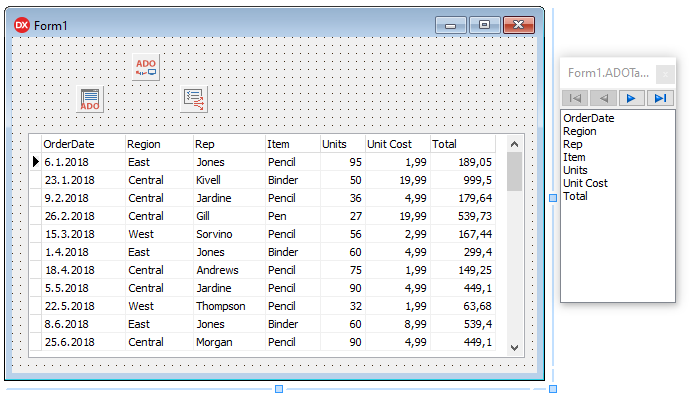The width and height of the screenshot is (694, 400).
Task: Select the 539,73 total cell
Action: (x=463, y=216)
